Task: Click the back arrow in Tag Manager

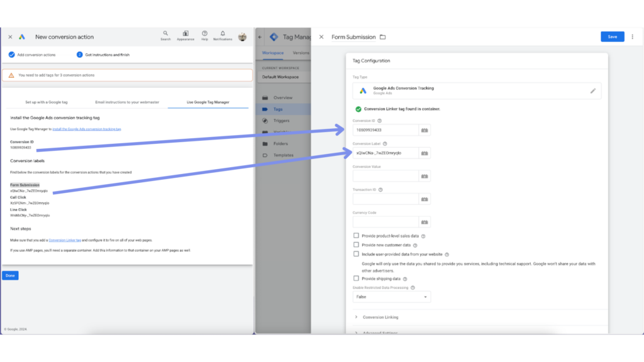Action: pos(260,37)
